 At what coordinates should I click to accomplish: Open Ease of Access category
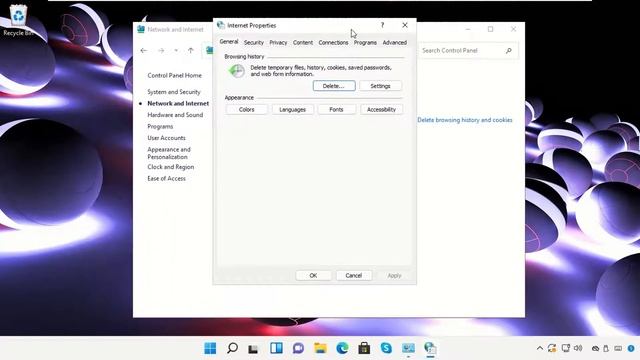point(166,178)
